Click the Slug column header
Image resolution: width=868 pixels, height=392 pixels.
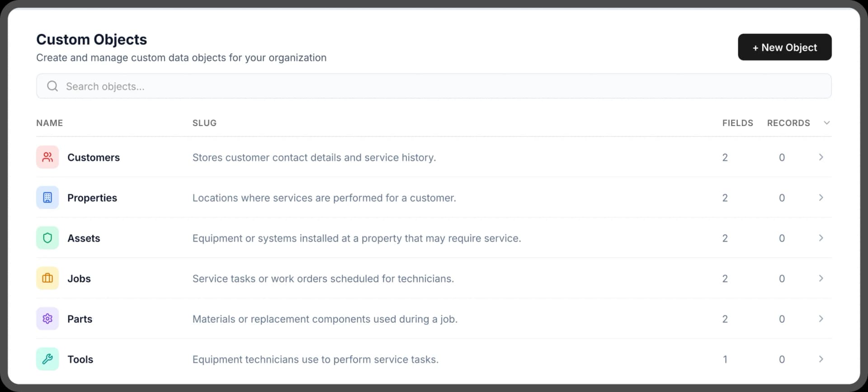[x=204, y=123]
